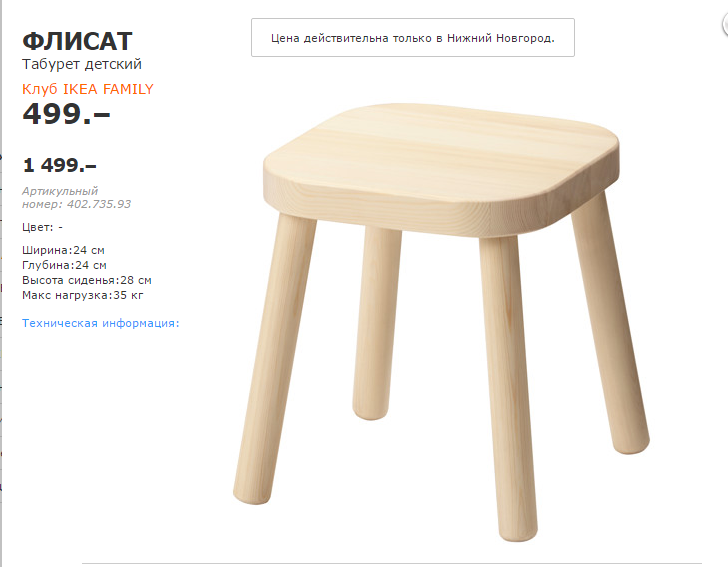The width and height of the screenshot is (728, 567).
Task: Click the Ширина 24 см specification
Action: (63, 249)
